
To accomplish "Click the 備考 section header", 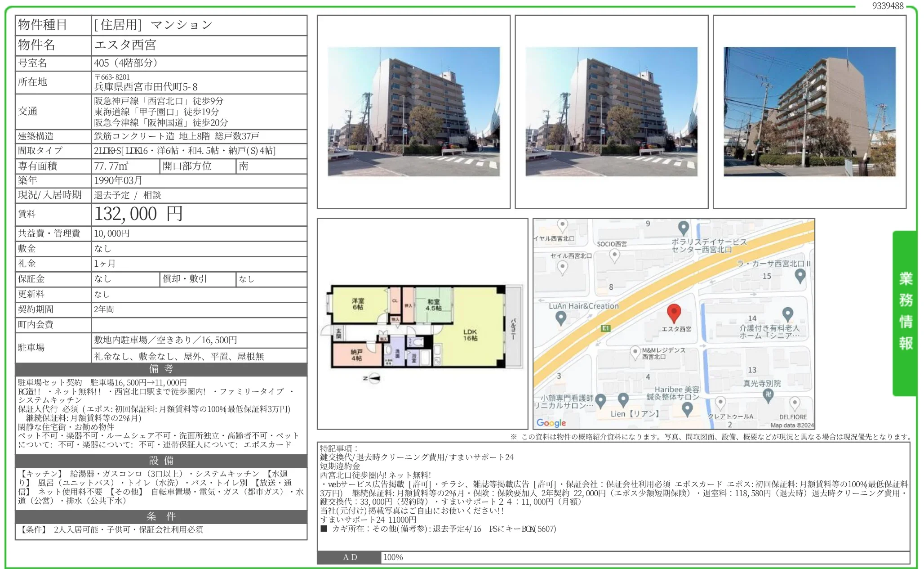I will [161, 369].
